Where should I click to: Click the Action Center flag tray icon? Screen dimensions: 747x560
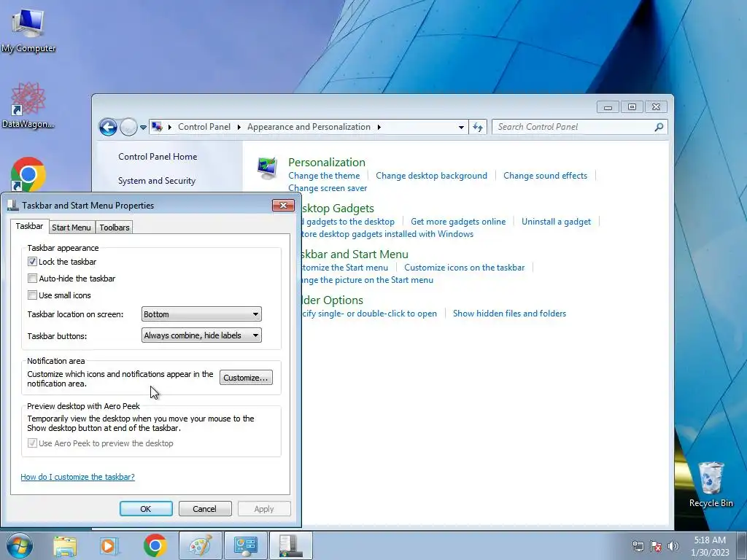[x=656, y=546]
